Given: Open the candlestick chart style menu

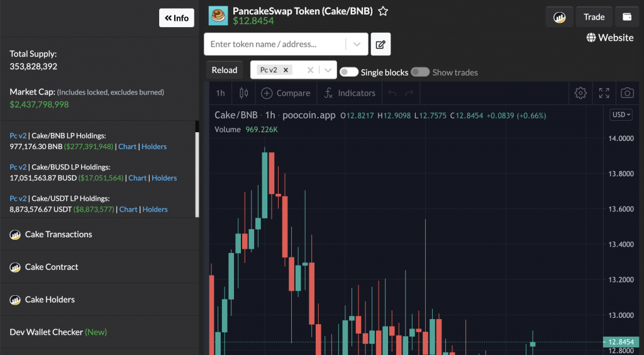Looking at the screenshot, I should 243,93.
